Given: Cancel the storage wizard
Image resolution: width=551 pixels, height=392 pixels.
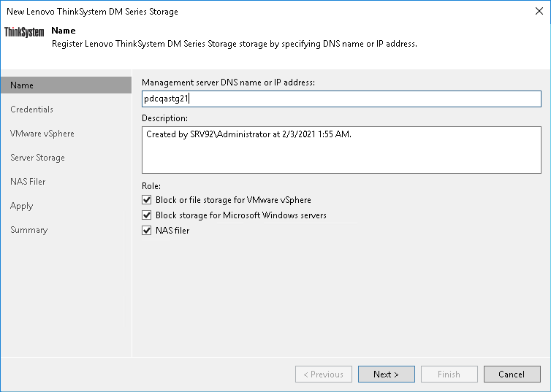Looking at the screenshot, I should 512,374.
